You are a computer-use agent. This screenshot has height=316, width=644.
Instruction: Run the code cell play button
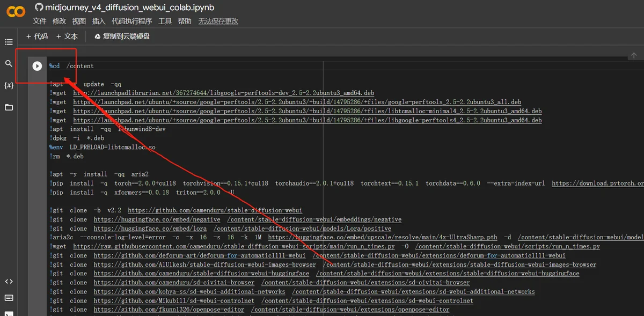click(x=37, y=66)
